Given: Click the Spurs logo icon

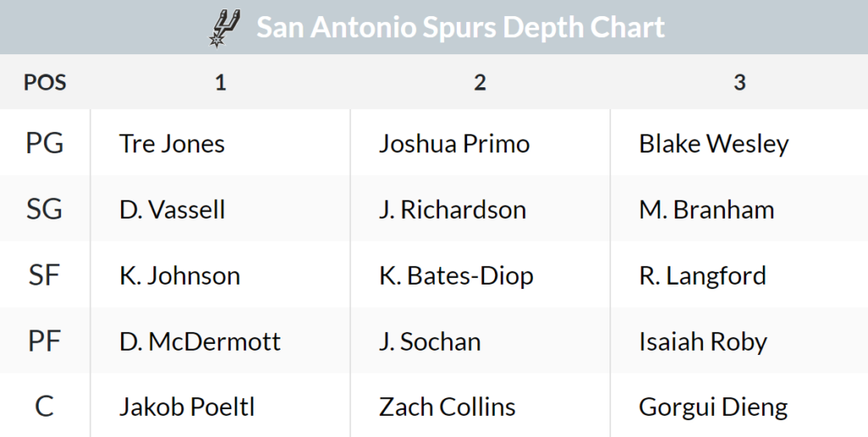Looking at the screenshot, I should click(x=224, y=28).
